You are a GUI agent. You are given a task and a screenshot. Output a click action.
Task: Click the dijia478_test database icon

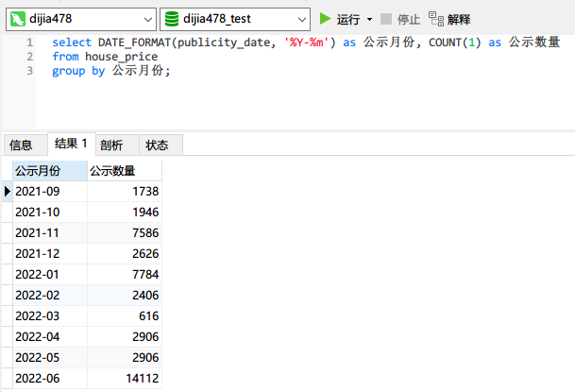click(172, 19)
